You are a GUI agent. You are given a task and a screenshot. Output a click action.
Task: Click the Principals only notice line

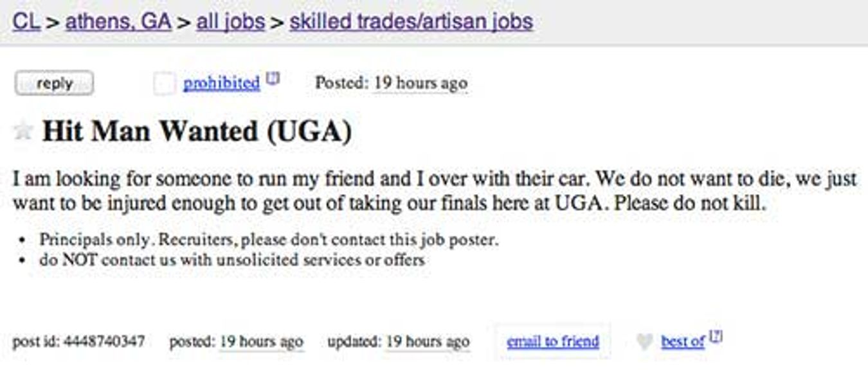269,240
